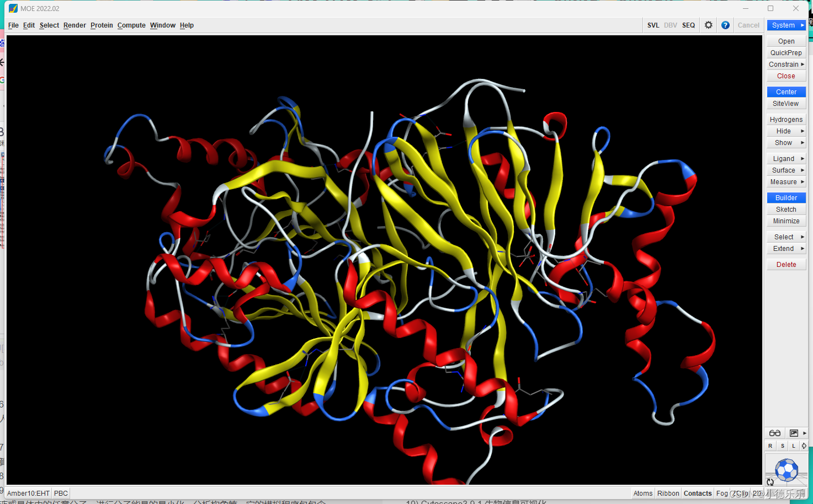Viewport: 813px width, 504px height.
Task: Toggle Hydrogens button
Action: pos(787,120)
